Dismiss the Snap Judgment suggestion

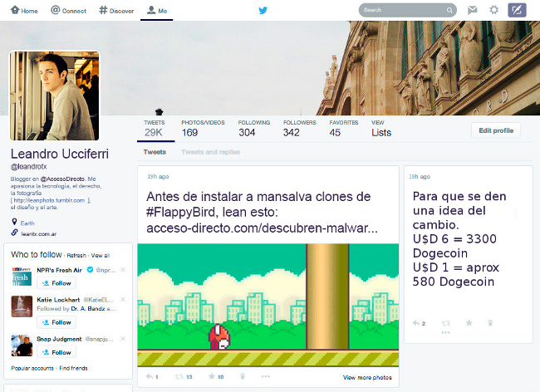pos(123,339)
